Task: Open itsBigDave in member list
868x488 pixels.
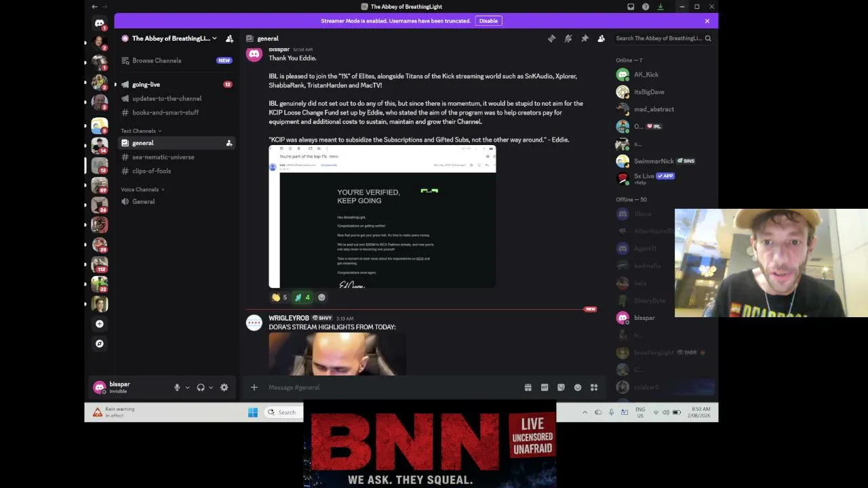Action: pos(665,92)
